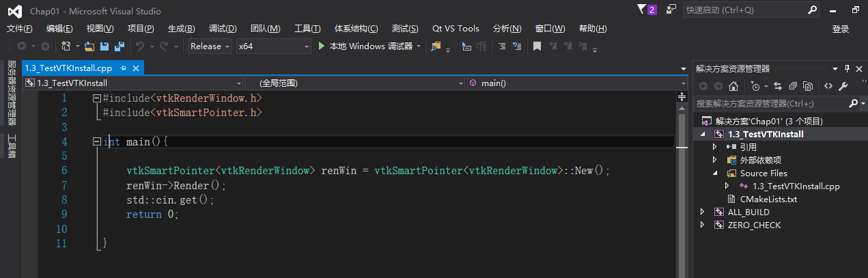Open the 服务器资源管理器 side tab

pyautogui.click(x=11, y=94)
